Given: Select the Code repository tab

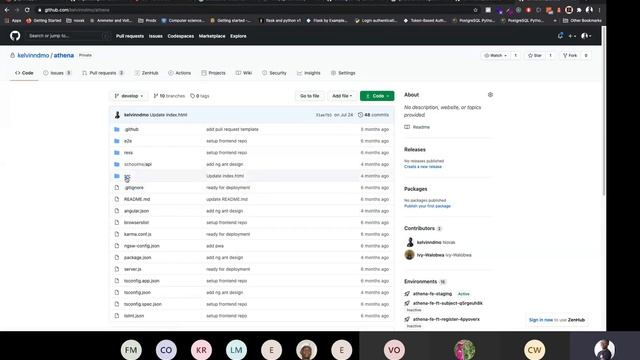Looking at the screenshot, I should click(x=24, y=73).
